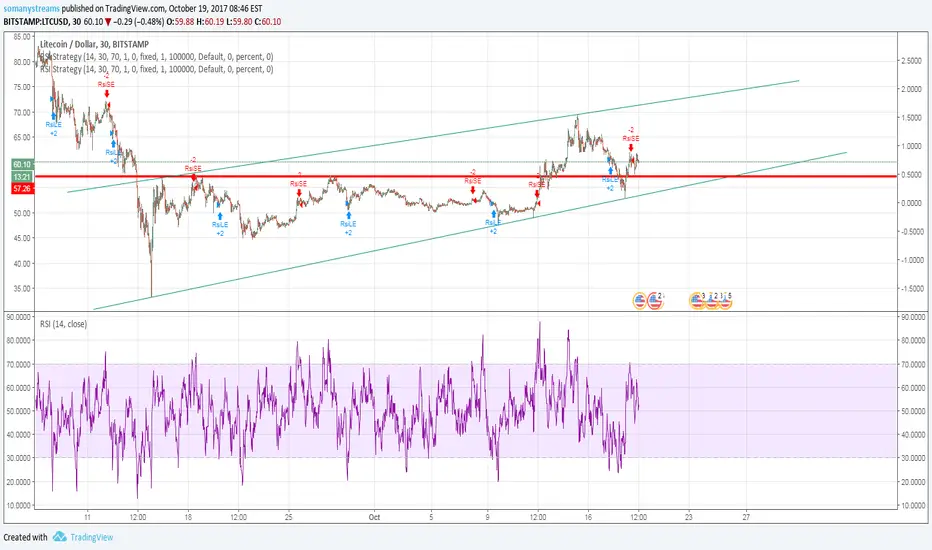
Task: Click the -1.5000 label on right strategy axis
Action: pos(911,288)
